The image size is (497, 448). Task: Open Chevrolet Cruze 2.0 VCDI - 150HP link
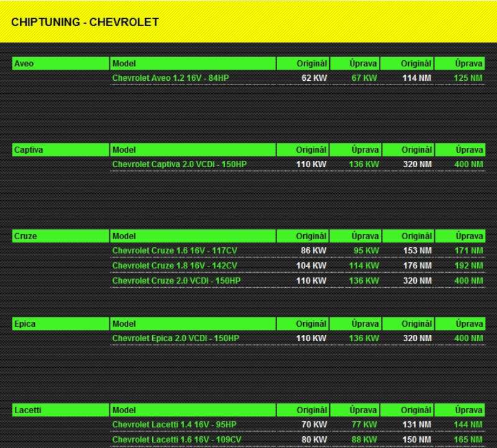coord(176,281)
